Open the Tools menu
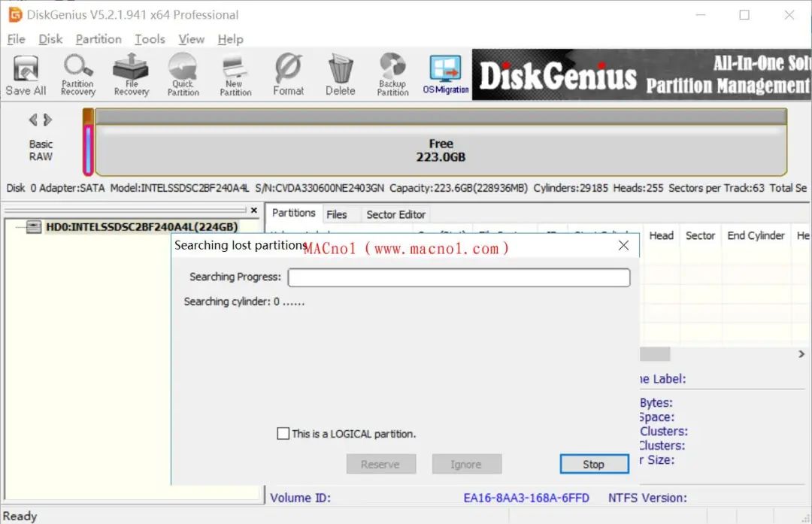Image resolution: width=812 pixels, height=524 pixels. click(x=150, y=39)
